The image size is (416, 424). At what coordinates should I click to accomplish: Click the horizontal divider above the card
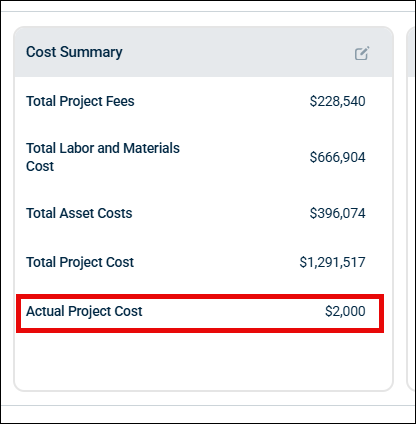coord(208,12)
